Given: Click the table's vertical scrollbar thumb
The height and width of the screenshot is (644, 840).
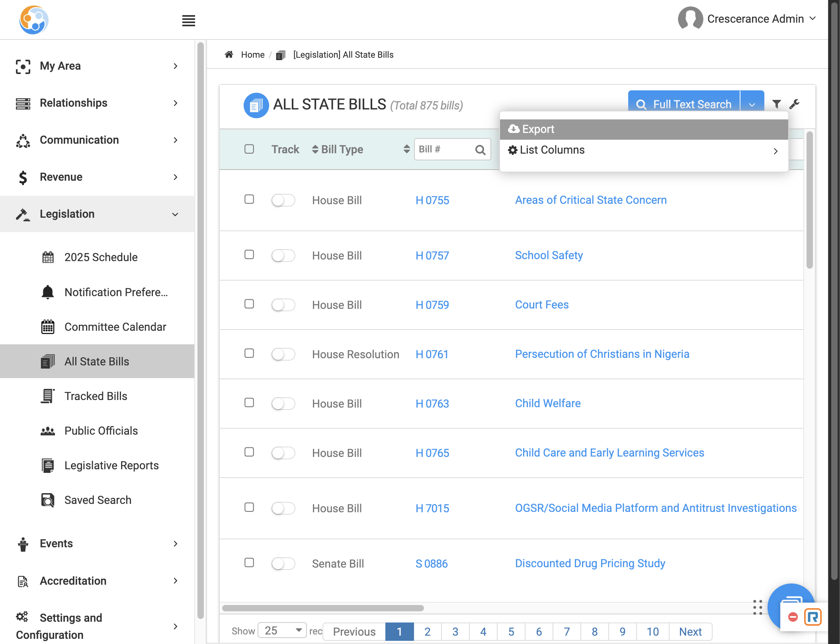Looking at the screenshot, I should (x=809, y=200).
